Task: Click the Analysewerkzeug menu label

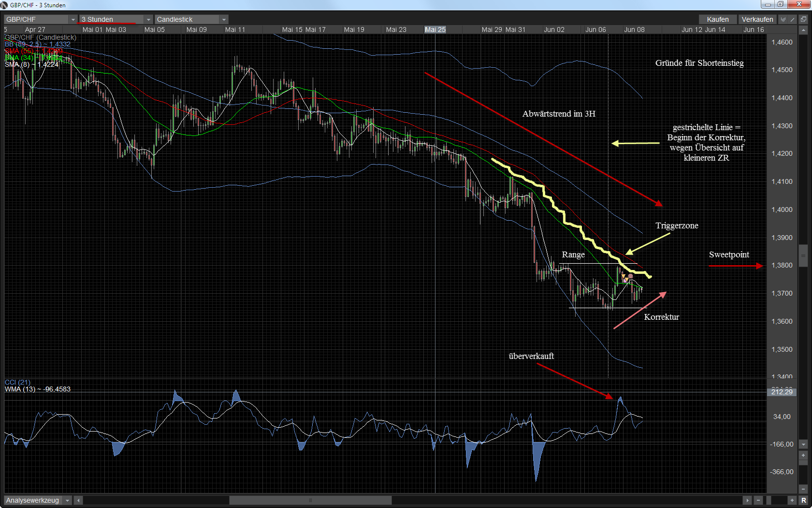Action: tap(32, 500)
